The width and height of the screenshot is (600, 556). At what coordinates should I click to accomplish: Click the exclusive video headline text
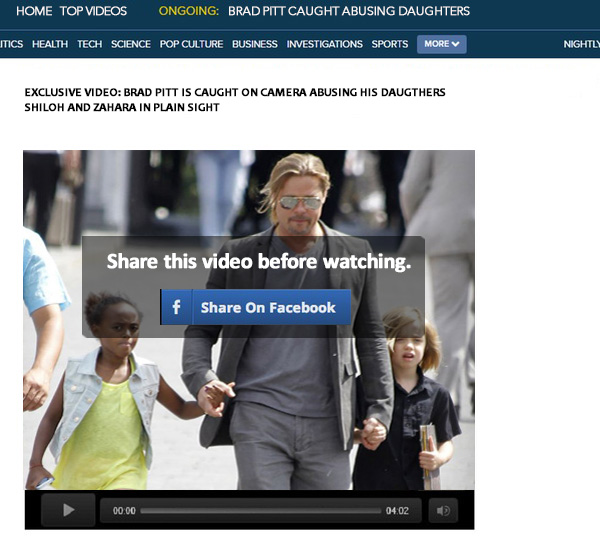[x=235, y=100]
